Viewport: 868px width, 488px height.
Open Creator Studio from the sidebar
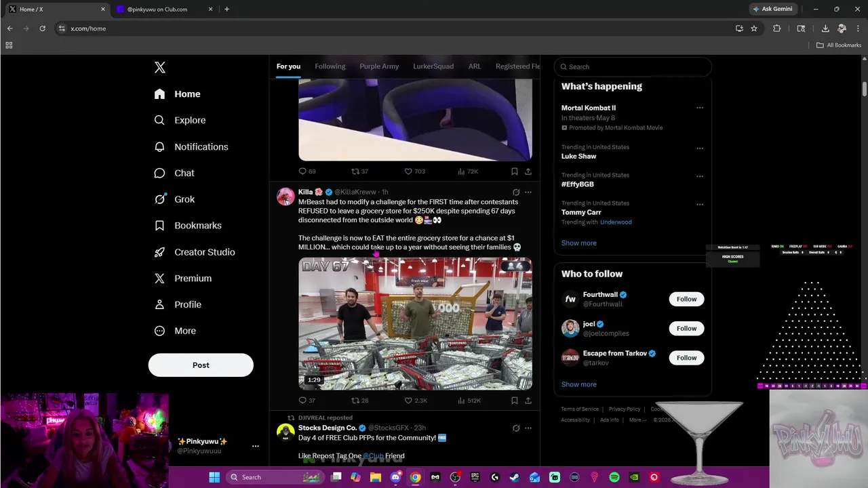pos(194,252)
